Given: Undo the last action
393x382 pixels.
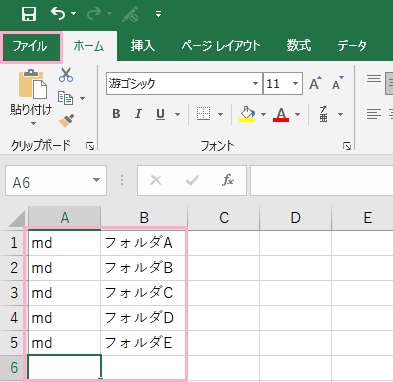Looking at the screenshot, I should 58,13.
